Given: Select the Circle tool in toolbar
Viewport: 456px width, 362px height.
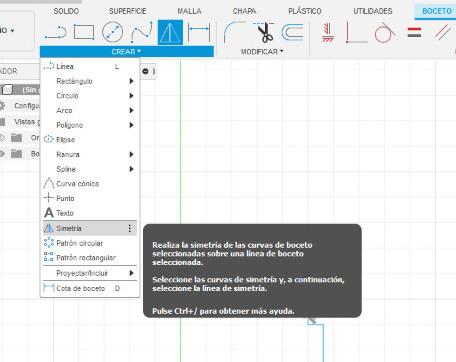Looking at the screenshot, I should click(x=112, y=32).
